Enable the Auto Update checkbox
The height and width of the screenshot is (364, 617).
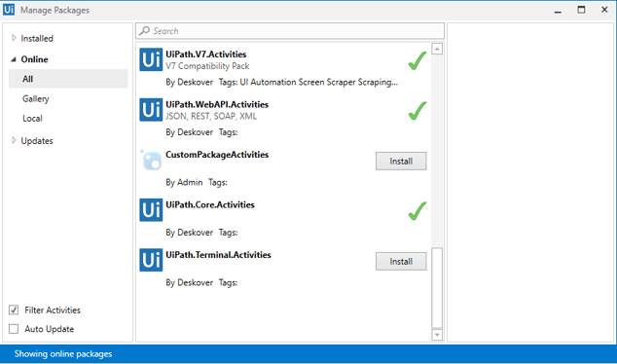pyautogui.click(x=14, y=329)
